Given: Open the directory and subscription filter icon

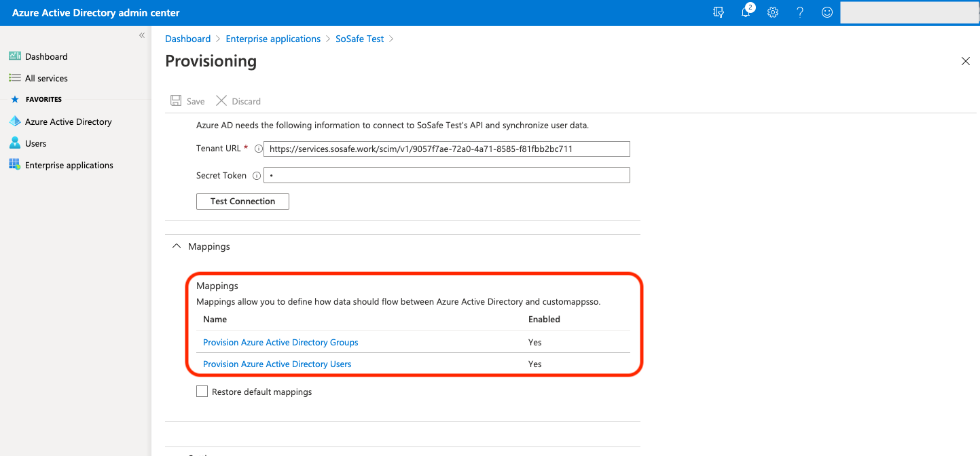Looking at the screenshot, I should coord(719,12).
